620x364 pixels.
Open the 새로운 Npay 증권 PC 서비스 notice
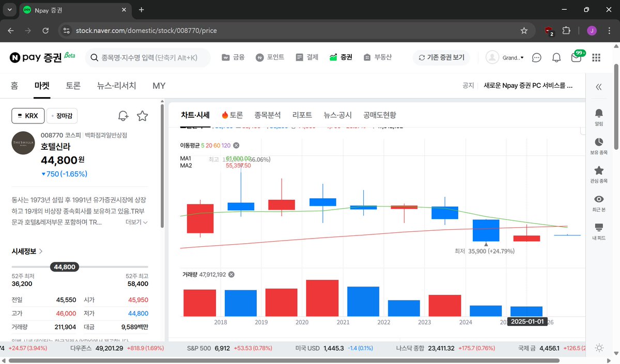[528, 86]
